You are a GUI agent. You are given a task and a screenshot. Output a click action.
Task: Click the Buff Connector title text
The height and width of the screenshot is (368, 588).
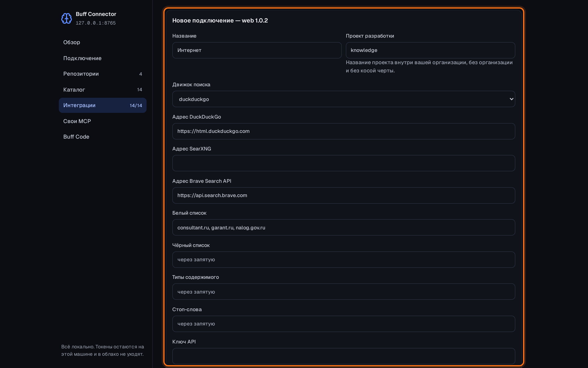(96, 14)
